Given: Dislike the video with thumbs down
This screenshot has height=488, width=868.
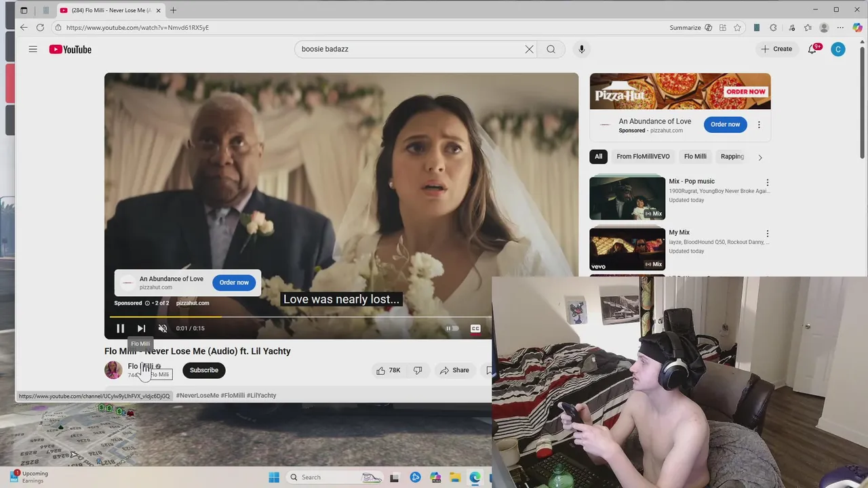Looking at the screenshot, I should coord(418,370).
